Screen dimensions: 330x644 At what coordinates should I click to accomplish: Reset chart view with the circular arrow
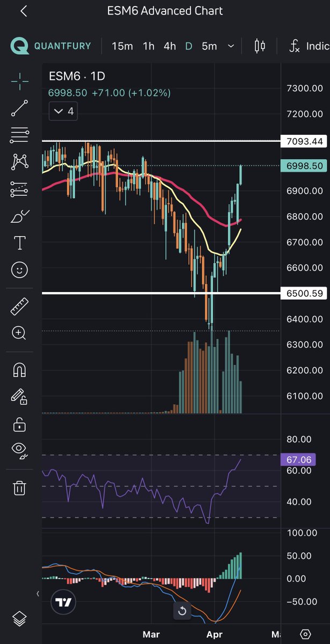(182, 611)
